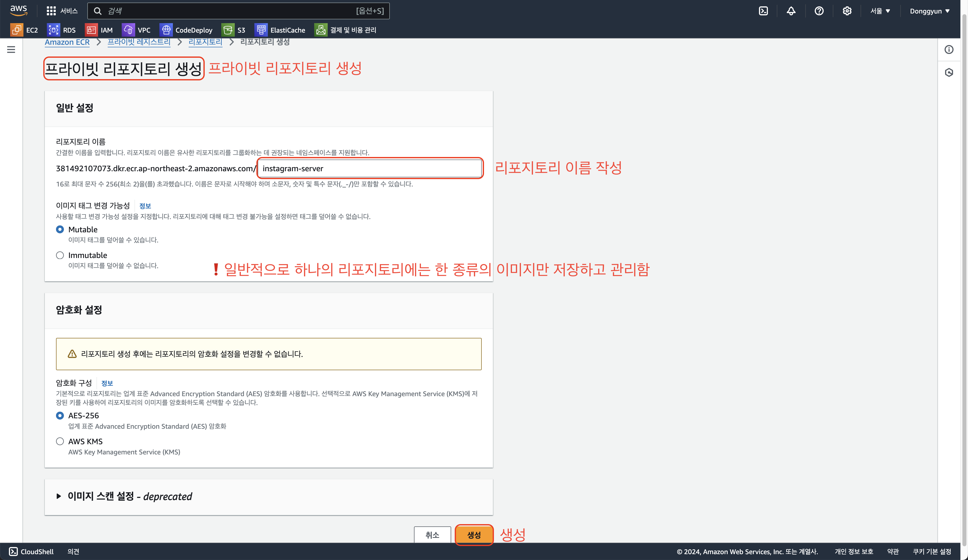
Task: Open the EC2 shortcut icon
Action: 17,30
